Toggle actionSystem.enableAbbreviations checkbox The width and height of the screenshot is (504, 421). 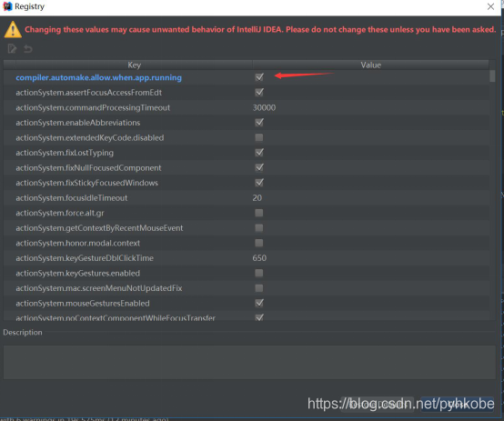pos(259,123)
